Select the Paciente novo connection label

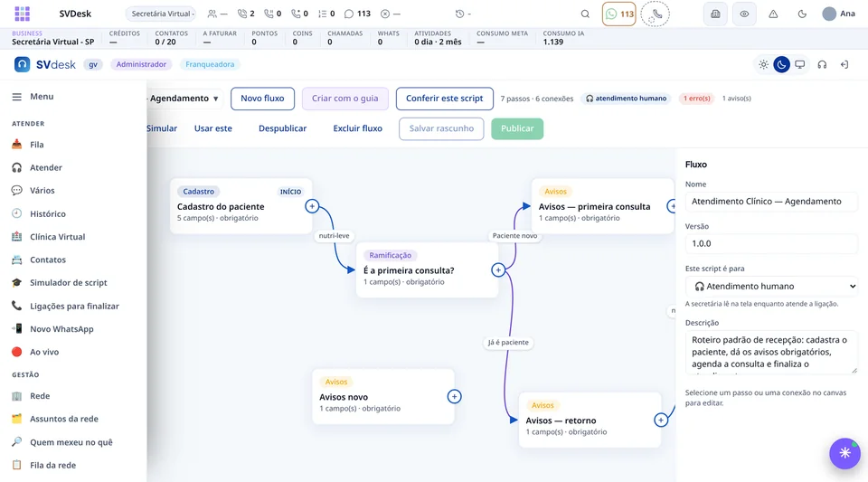coord(514,236)
